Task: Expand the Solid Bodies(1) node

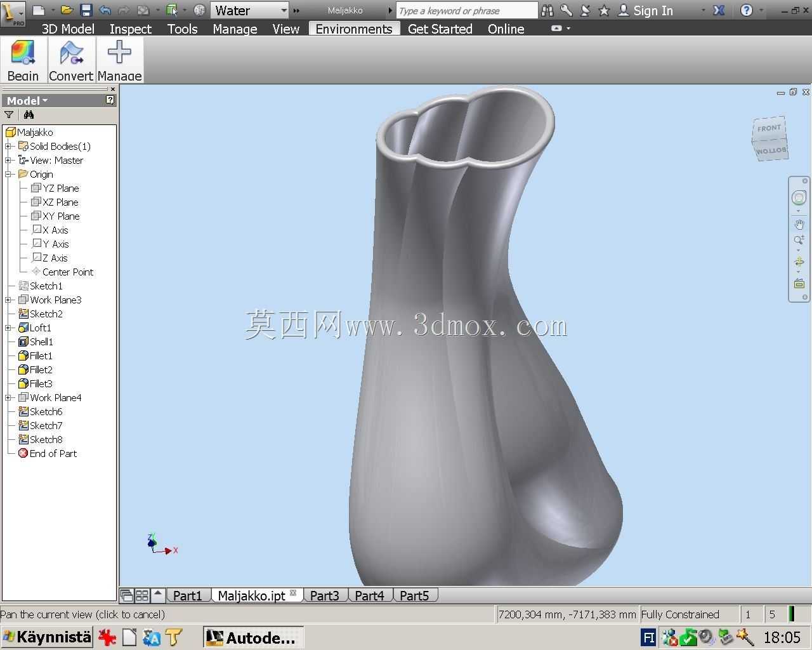Action: (x=8, y=146)
